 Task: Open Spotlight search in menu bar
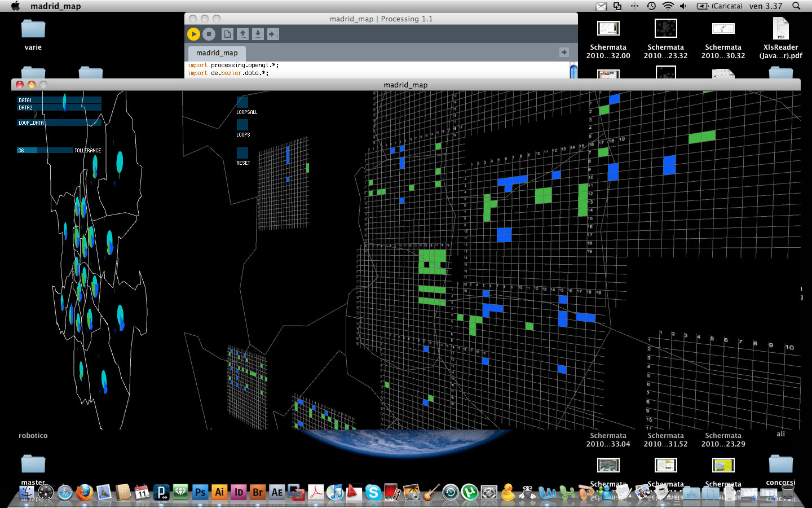[796, 6]
